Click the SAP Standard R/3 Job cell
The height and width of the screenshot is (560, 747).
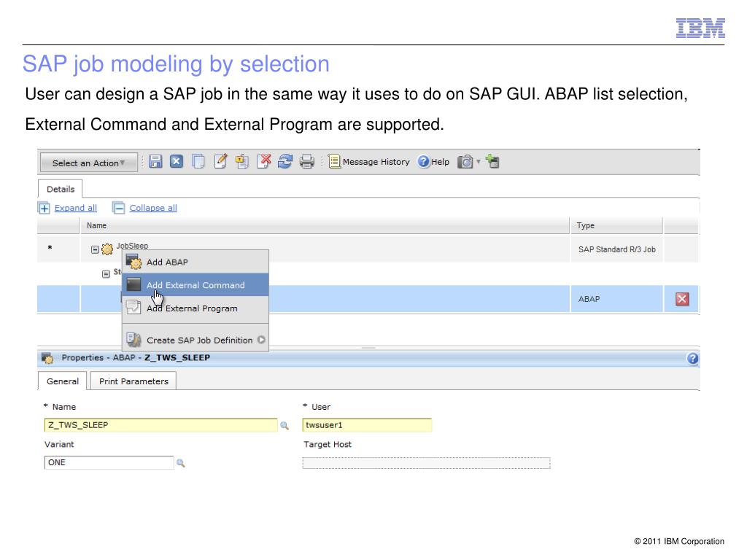[x=616, y=249]
